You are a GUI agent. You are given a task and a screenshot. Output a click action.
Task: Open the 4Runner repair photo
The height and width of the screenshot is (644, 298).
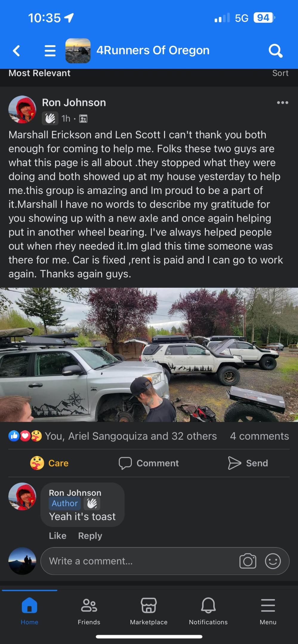pyautogui.click(x=149, y=354)
